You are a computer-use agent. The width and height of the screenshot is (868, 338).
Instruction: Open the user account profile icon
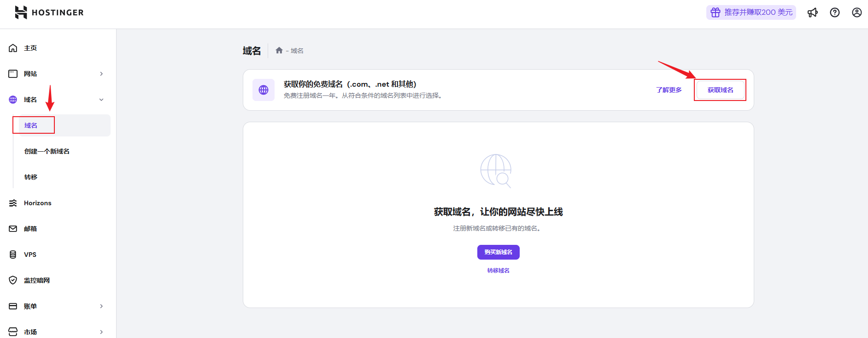click(856, 12)
